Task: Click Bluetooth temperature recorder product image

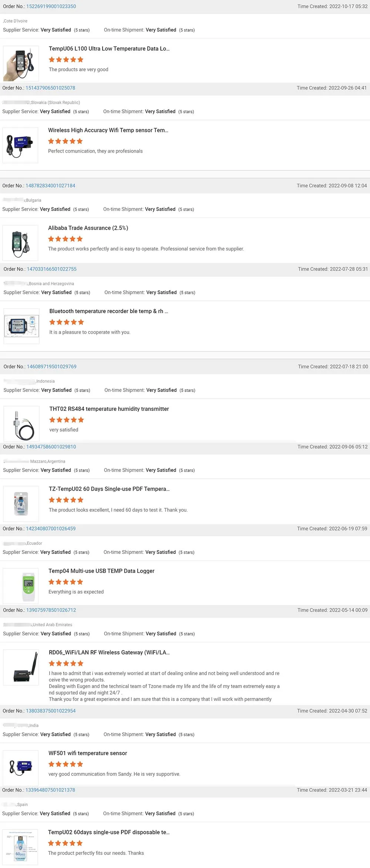Action: click(x=21, y=326)
